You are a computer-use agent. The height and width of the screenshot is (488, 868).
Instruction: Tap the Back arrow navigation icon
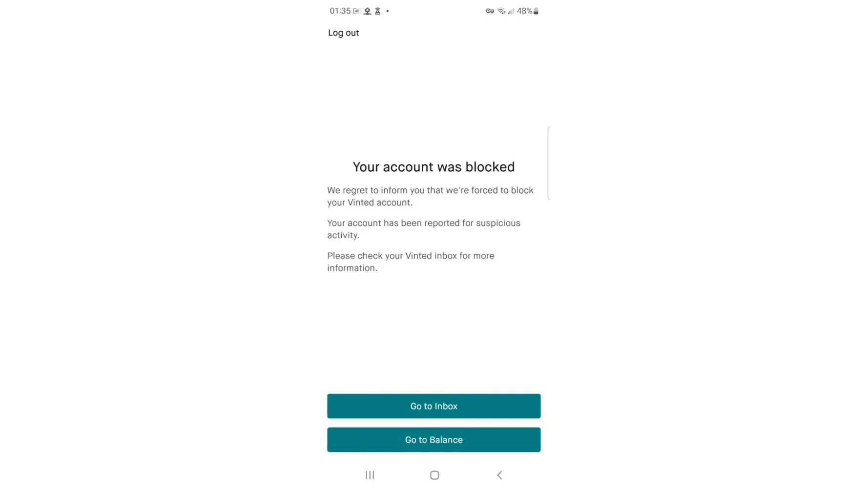coord(499,475)
